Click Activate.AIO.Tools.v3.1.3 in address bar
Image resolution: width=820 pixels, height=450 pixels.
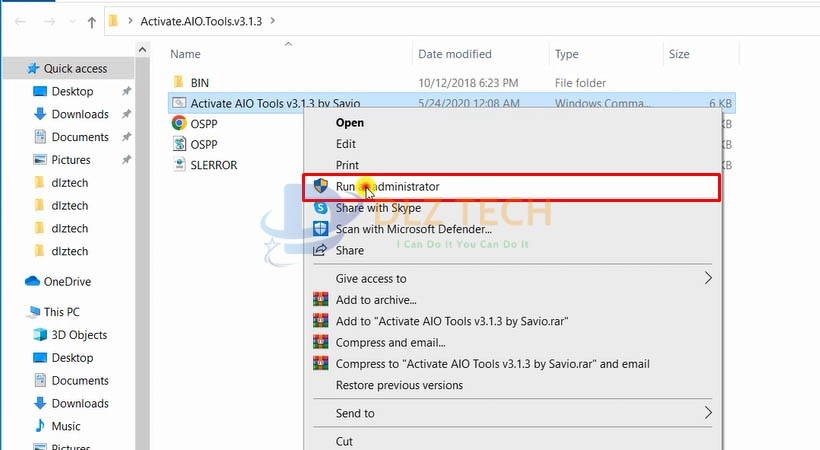[201, 21]
